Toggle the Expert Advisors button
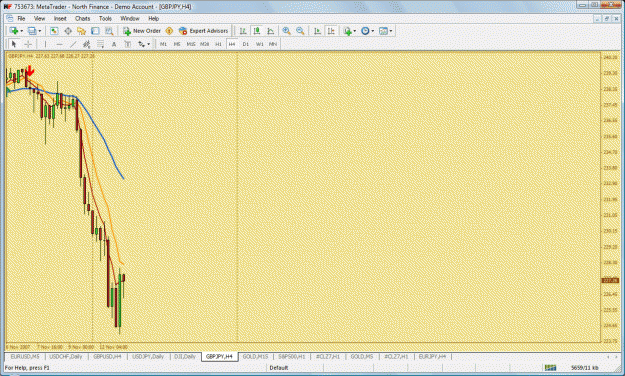625x376 pixels. [x=204, y=31]
